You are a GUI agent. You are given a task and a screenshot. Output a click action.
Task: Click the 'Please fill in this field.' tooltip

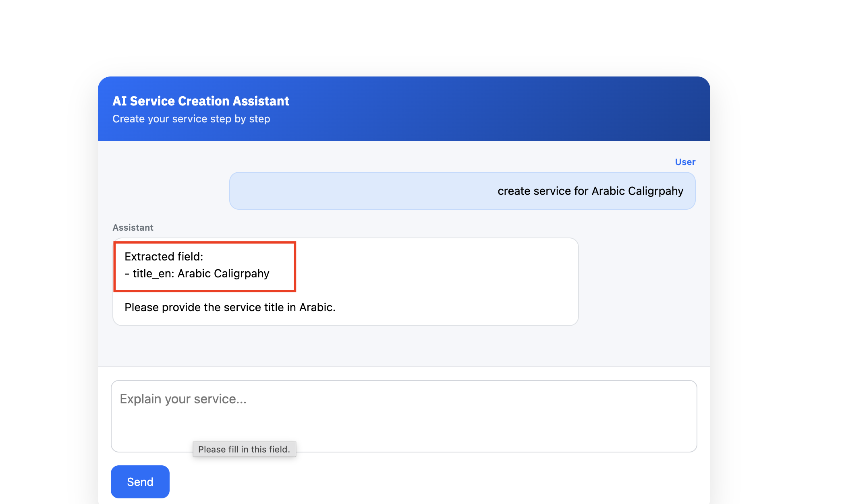244,449
